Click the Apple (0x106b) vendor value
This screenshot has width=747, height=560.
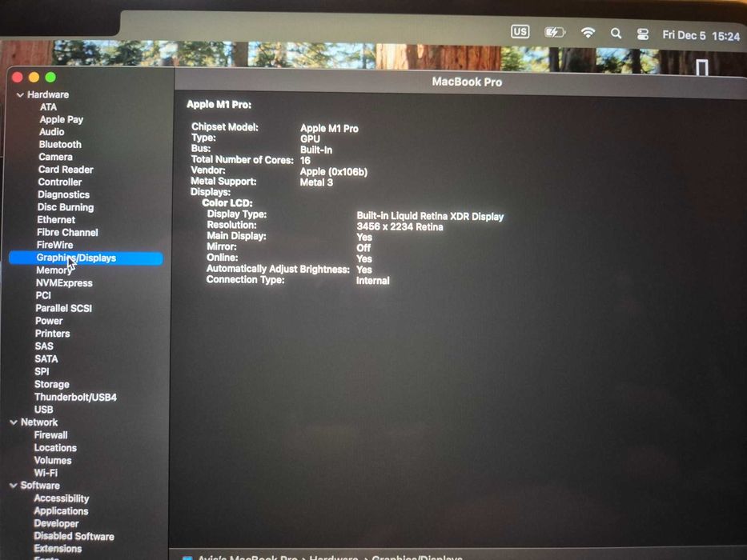point(334,172)
